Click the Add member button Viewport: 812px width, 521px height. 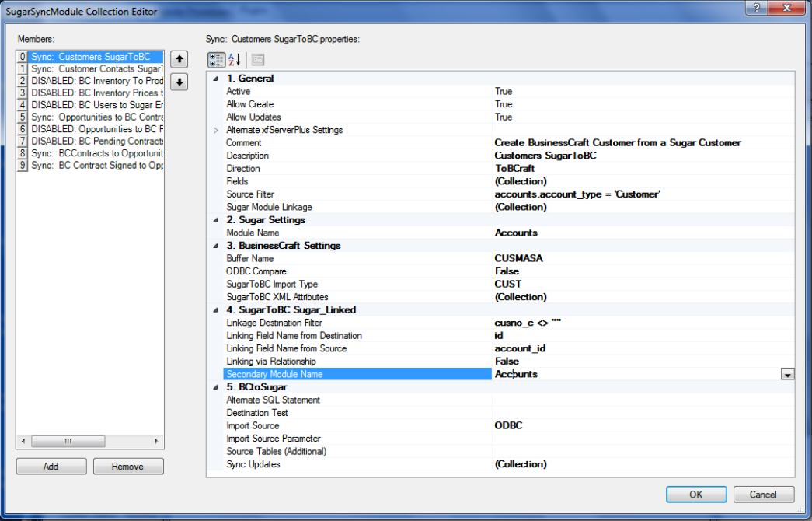(51, 467)
